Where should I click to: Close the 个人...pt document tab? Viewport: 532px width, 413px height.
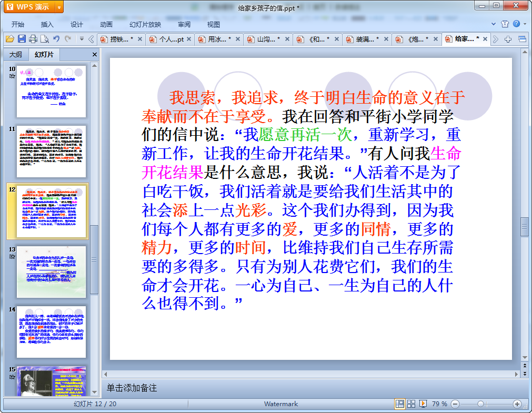coord(189,39)
